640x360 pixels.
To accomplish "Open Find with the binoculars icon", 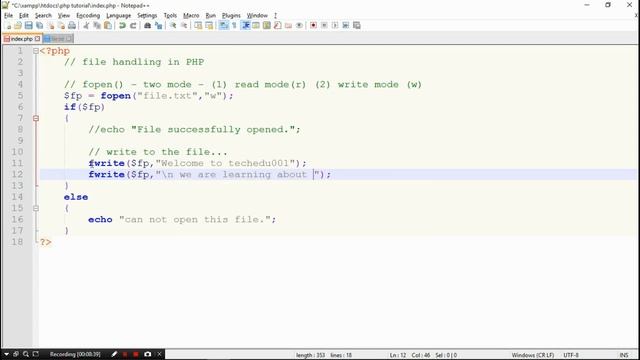I will 147,26.
